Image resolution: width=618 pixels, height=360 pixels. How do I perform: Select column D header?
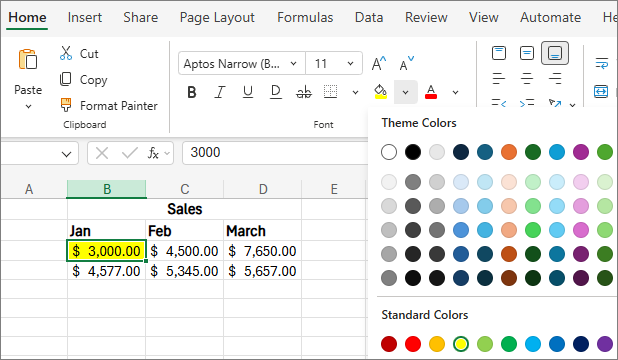[x=263, y=189]
